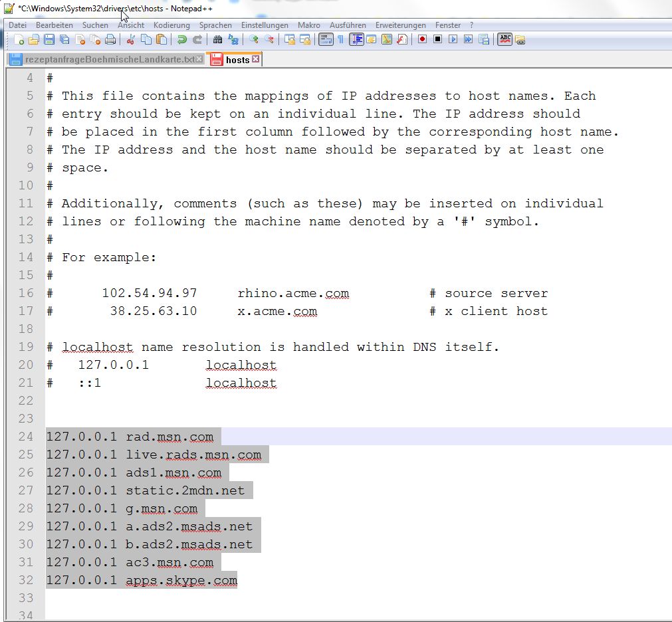Click on the ads1.msn.com entry
The height and width of the screenshot is (622, 672).
173,472
